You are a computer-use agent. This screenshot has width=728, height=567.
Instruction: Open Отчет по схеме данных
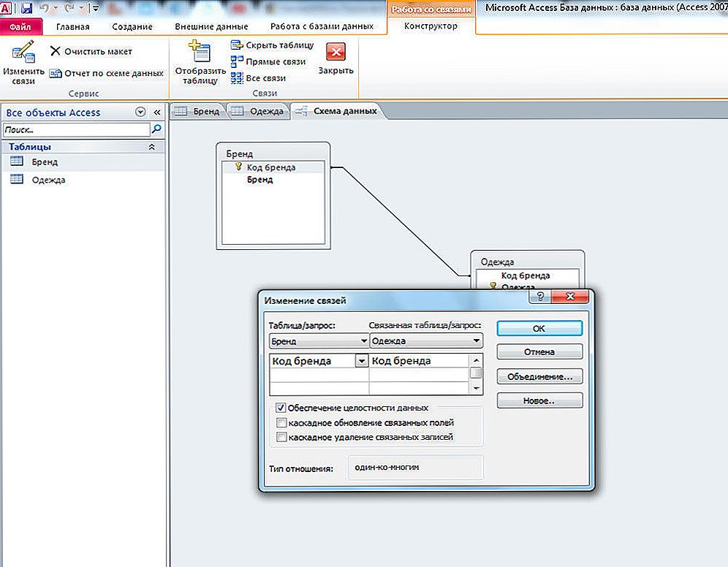pos(106,73)
